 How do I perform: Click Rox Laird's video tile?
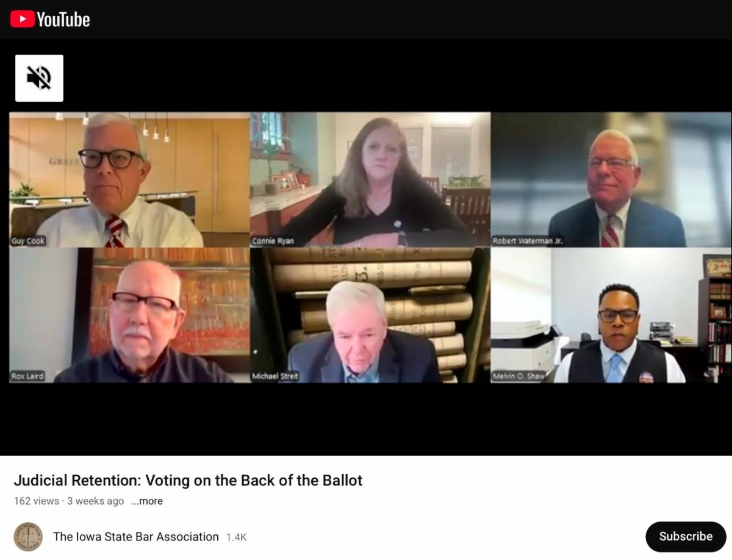click(129, 315)
